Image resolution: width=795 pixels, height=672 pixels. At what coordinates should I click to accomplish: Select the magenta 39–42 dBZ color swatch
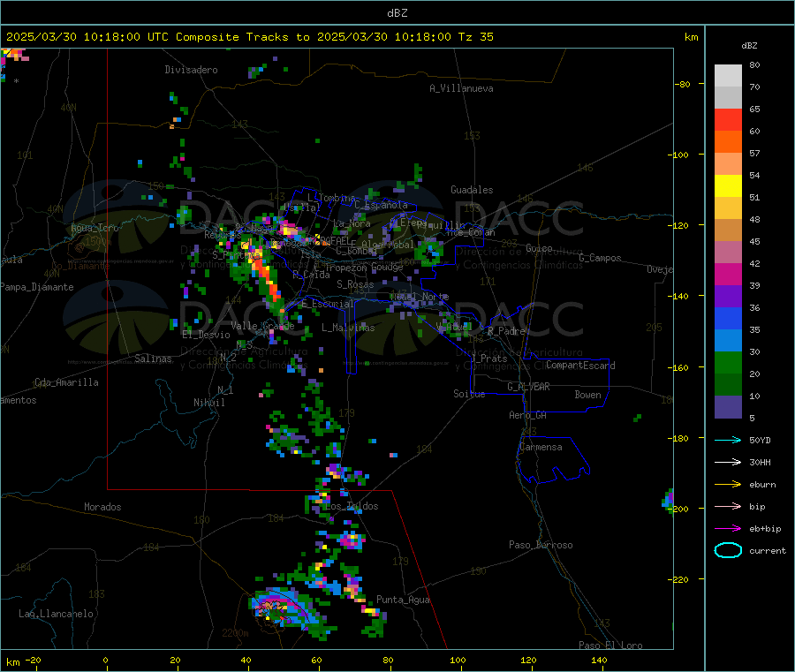point(728,274)
